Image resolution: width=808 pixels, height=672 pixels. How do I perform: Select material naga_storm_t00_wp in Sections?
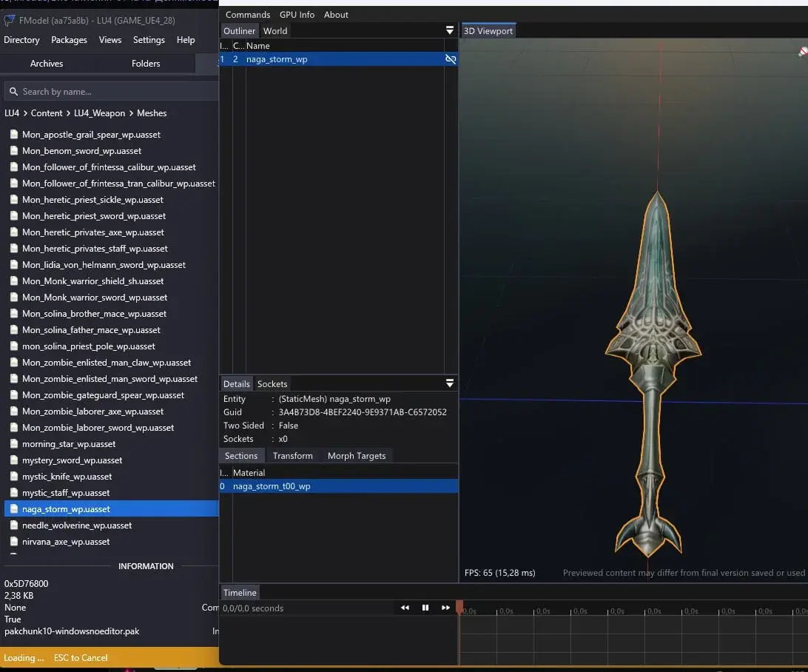[339, 486]
